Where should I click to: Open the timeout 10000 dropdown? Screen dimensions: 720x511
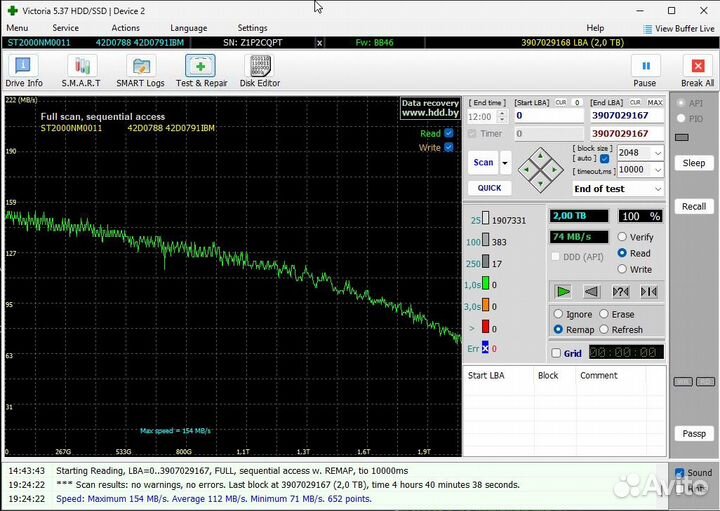[657, 170]
